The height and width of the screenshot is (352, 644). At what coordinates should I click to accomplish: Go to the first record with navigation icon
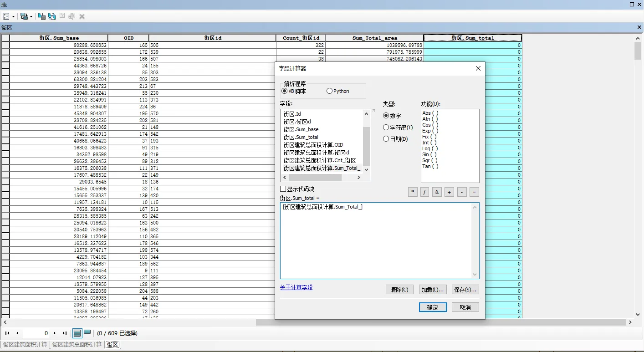(7, 333)
